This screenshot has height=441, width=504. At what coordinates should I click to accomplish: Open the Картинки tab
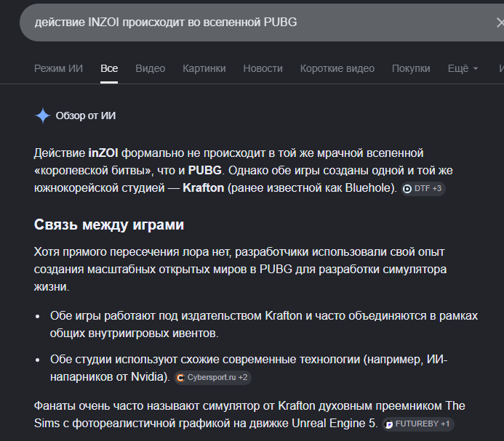pos(204,68)
